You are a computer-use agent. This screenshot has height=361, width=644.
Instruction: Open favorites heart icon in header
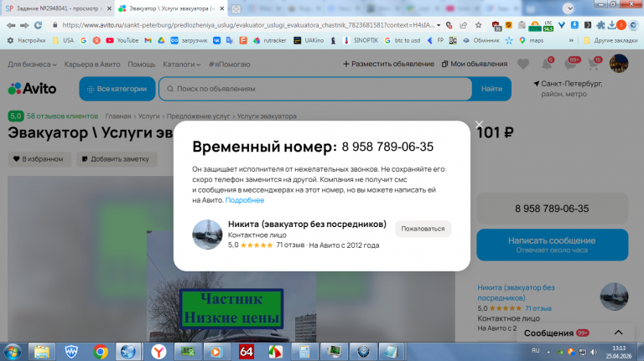click(523, 64)
